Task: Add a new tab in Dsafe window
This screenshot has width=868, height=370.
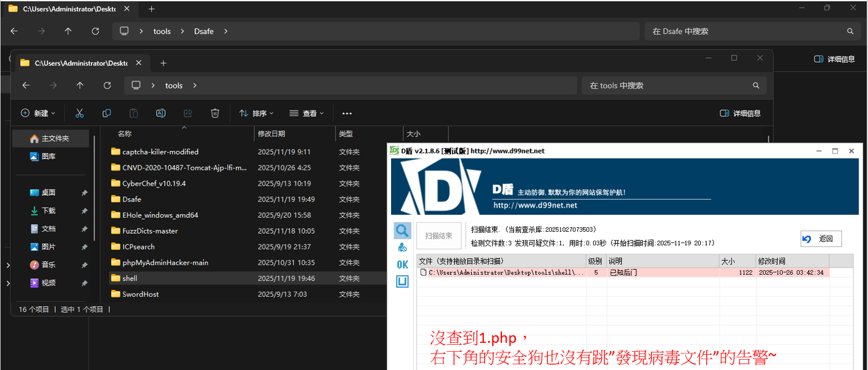Action: click(151, 9)
